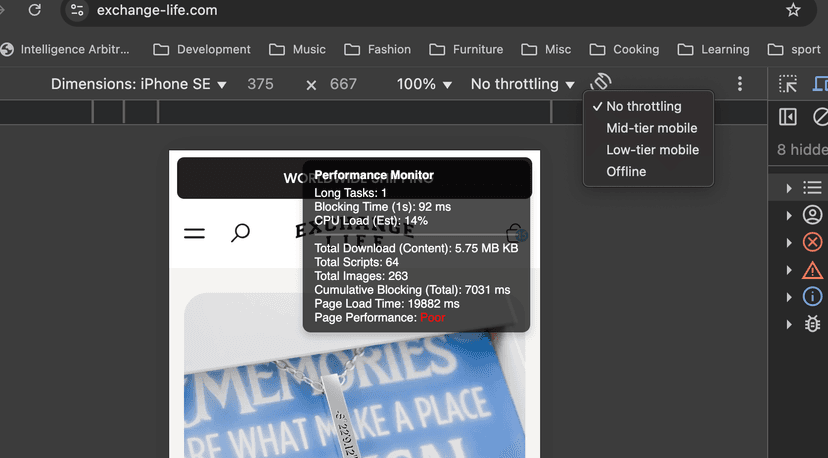Expand the verbose bug row arrow
Viewport: 828px width, 458px height.
point(788,324)
